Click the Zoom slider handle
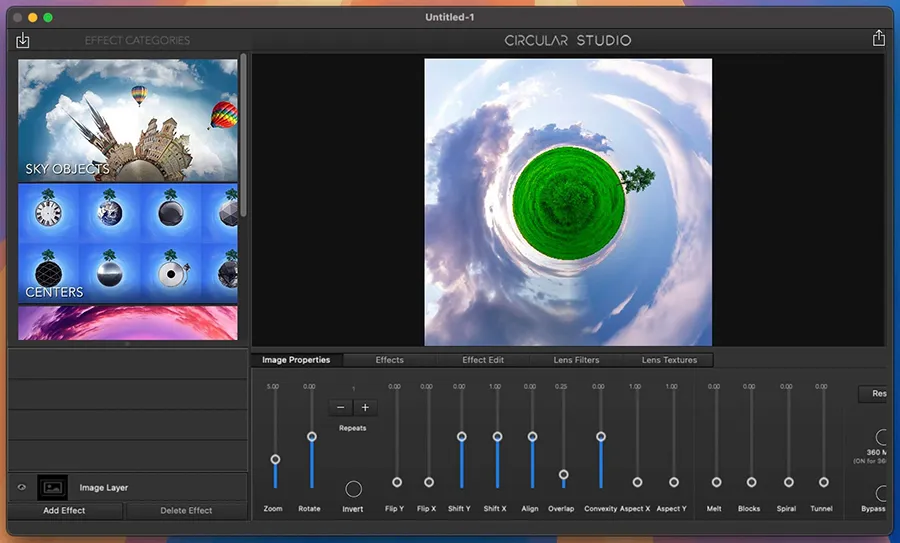 pyautogui.click(x=275, y=459)
